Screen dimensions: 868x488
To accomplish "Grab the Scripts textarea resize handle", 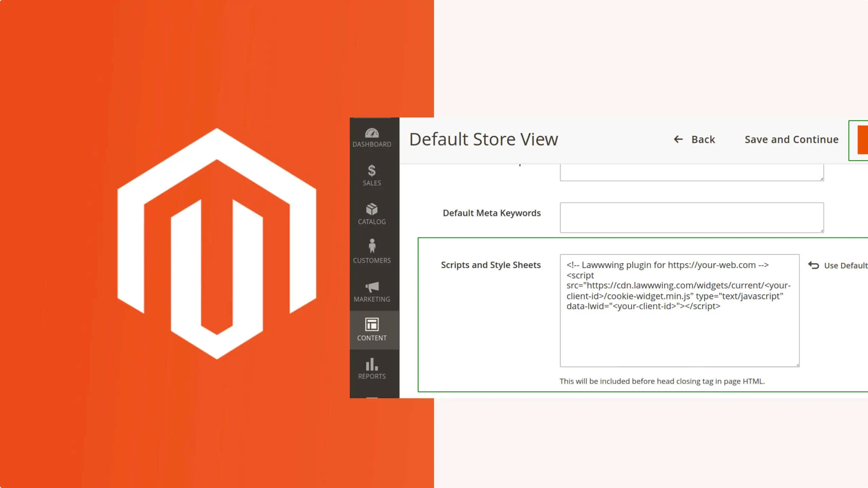I will coord(797,365).
